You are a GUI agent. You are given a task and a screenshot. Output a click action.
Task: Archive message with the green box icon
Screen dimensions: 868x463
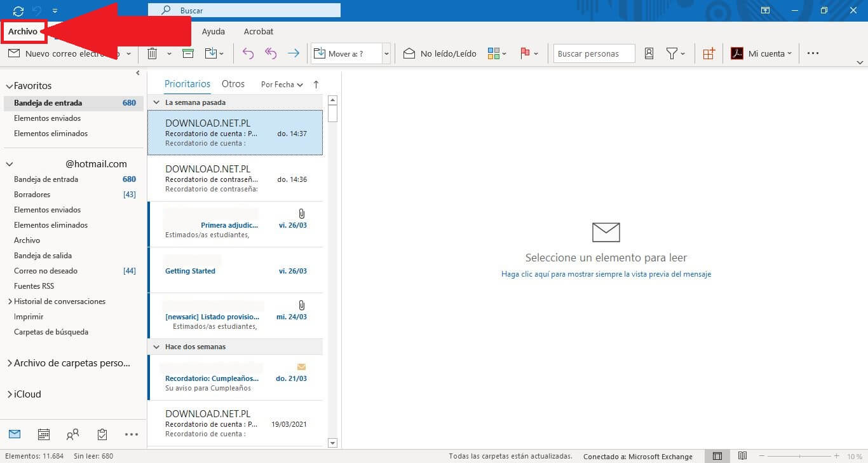point(188,53)
